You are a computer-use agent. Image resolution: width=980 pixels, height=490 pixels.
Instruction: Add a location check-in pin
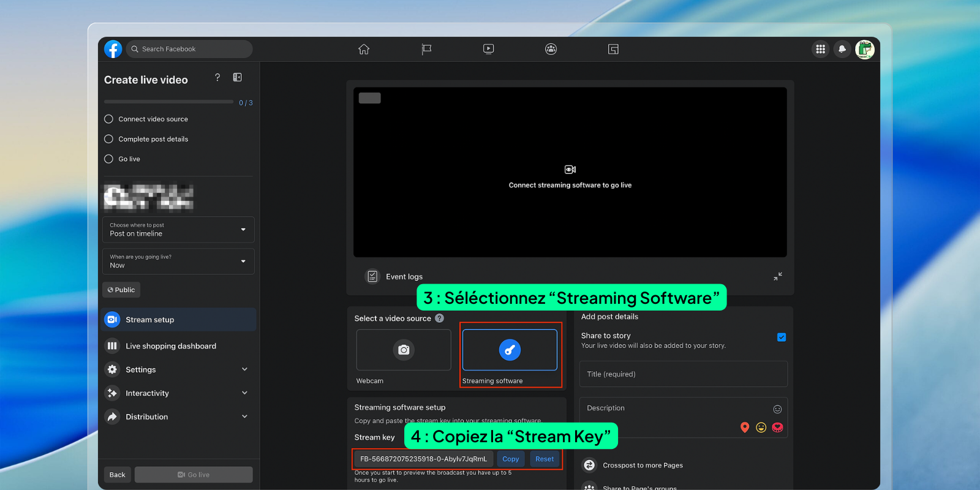point(745,428)
